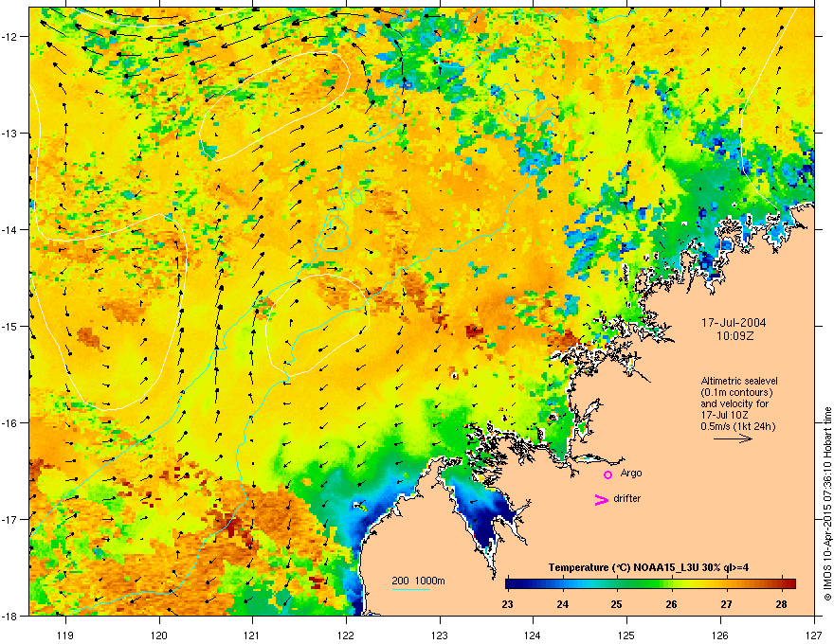Click the magenta Argo circle legend marker

point(607,474)
